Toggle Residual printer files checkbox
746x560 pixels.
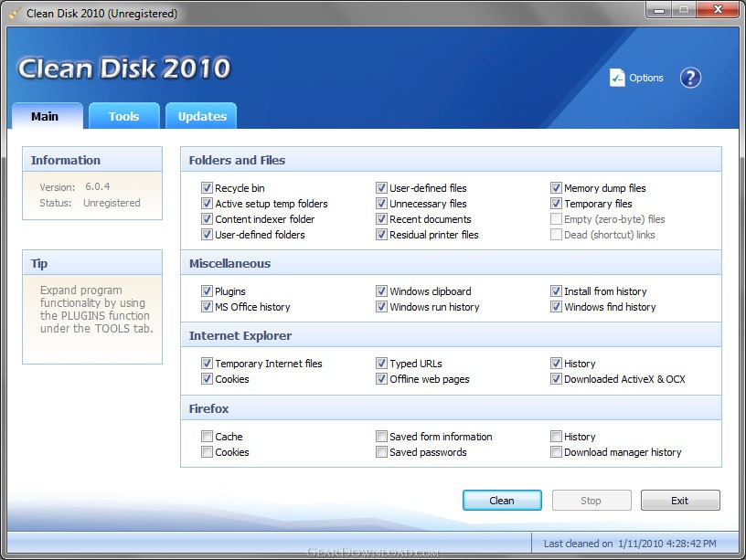tap(381, 235)
